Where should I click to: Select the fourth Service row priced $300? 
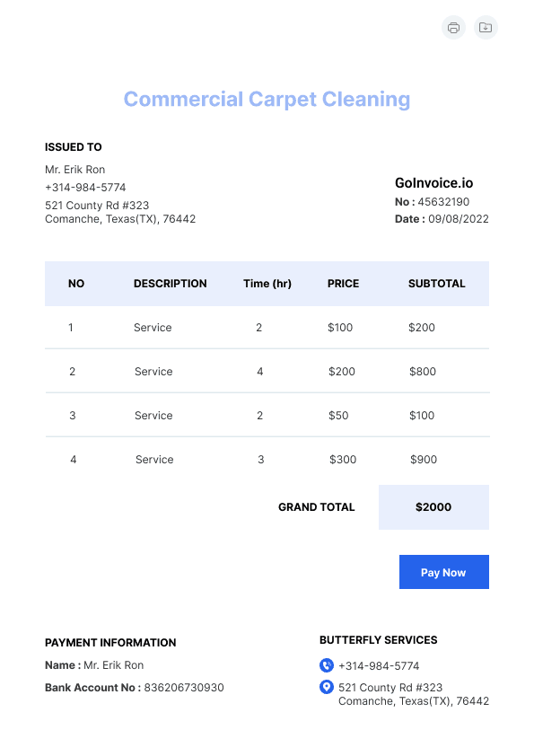point(267,460)
